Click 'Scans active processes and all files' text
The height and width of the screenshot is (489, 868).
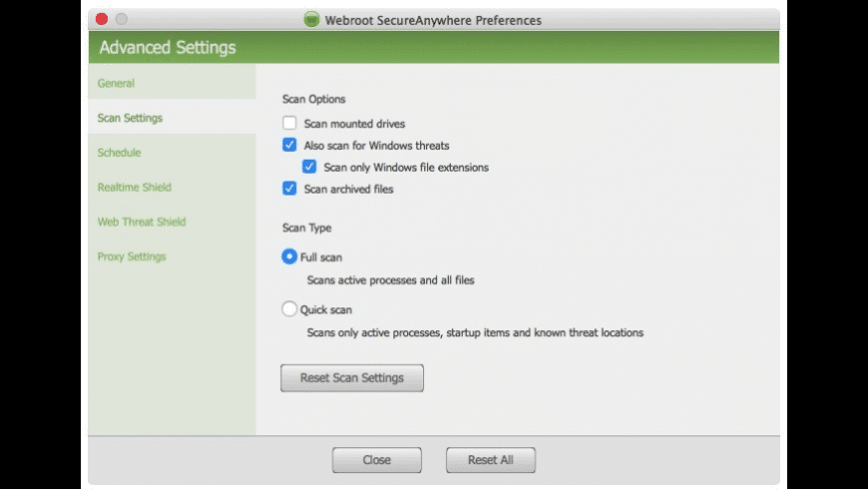pos(391,280)
